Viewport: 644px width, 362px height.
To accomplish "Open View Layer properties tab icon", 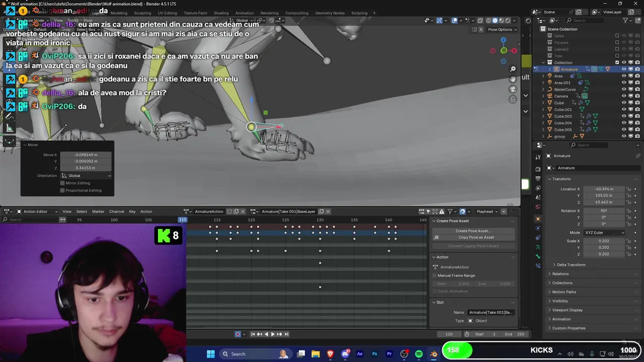I will click(x=538, y=188).
